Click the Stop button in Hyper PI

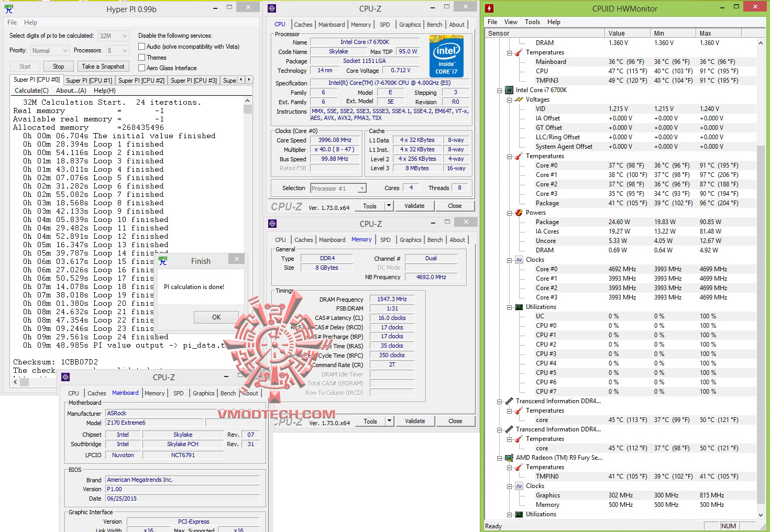click(x=58, y=66)
